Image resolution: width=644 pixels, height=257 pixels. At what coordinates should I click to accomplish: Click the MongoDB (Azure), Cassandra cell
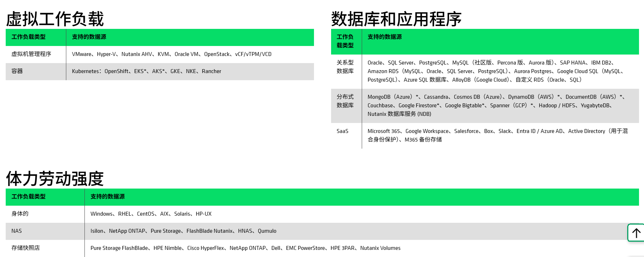point(500,106)
